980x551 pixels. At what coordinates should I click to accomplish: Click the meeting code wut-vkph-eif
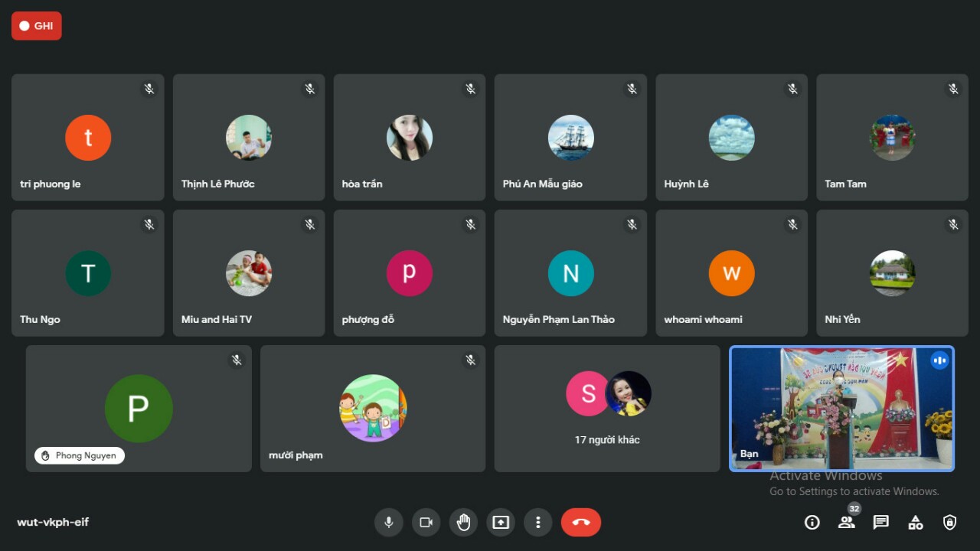point(53,523)
